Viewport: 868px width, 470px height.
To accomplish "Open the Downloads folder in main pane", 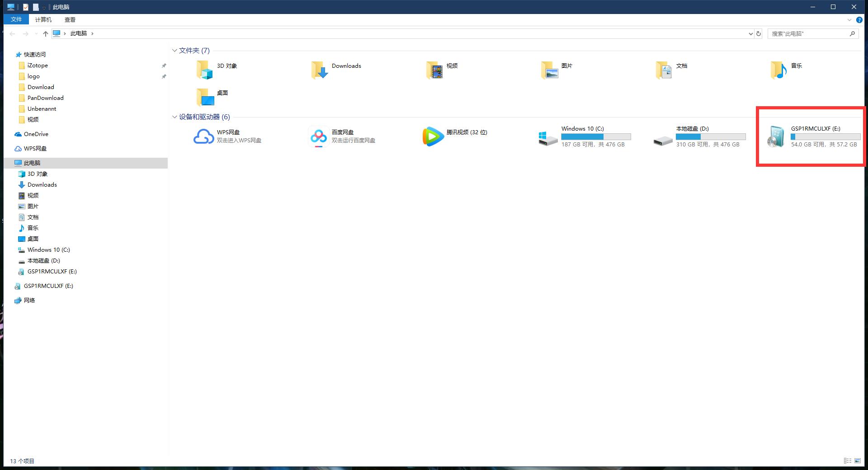I will (x=320, y=70).
